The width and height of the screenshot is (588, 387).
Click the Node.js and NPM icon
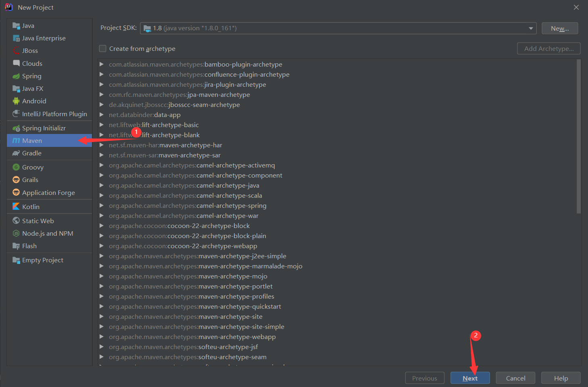click(x=16, y=233)
